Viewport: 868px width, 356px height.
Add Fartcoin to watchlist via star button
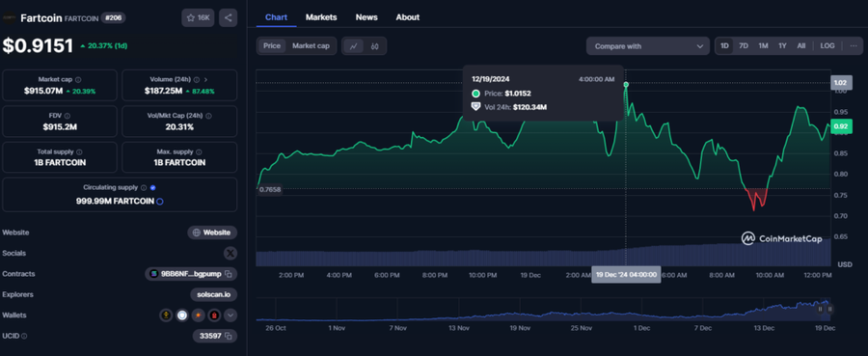click(x=198, y=17)
